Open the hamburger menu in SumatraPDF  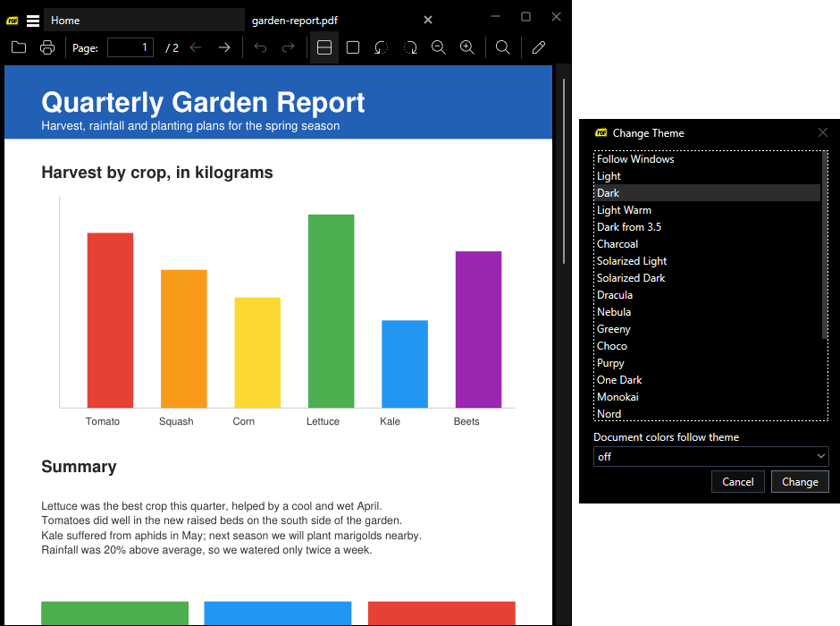[x=33, y=21]
